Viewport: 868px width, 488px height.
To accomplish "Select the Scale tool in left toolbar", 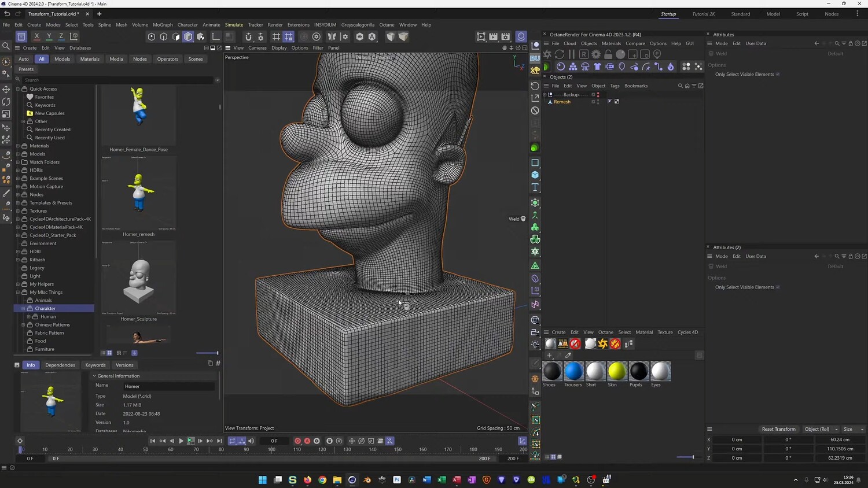I will click(6, 114).
